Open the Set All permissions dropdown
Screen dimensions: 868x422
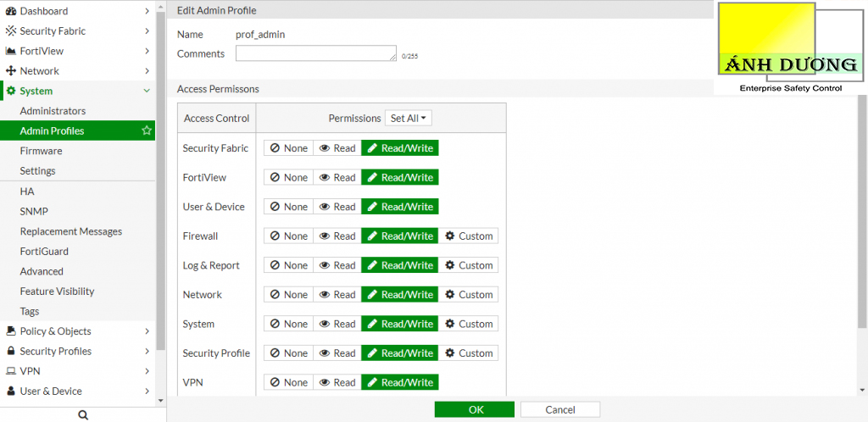[408, 119]
